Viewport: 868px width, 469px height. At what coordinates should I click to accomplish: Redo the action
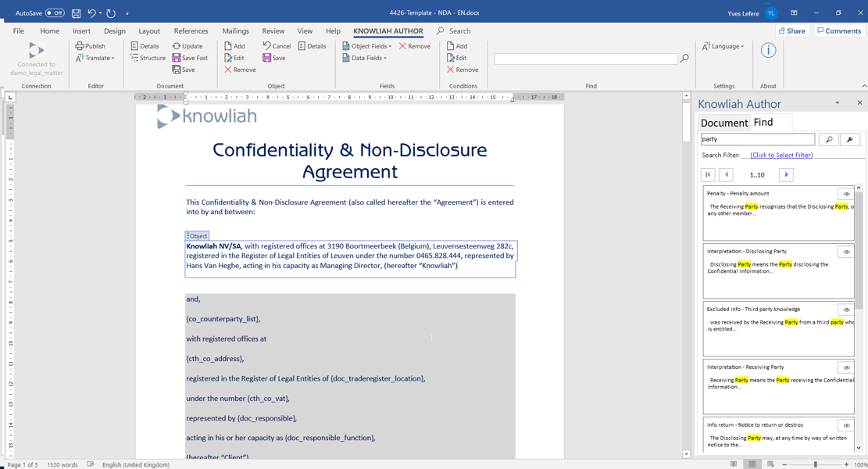click(111, 13)
